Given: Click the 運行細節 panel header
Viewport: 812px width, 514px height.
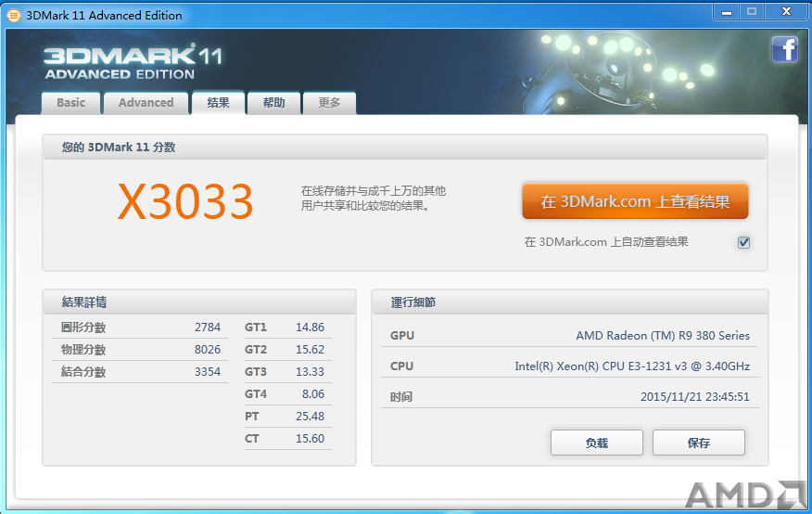Looking at the screenshot, I should [570, 302].
